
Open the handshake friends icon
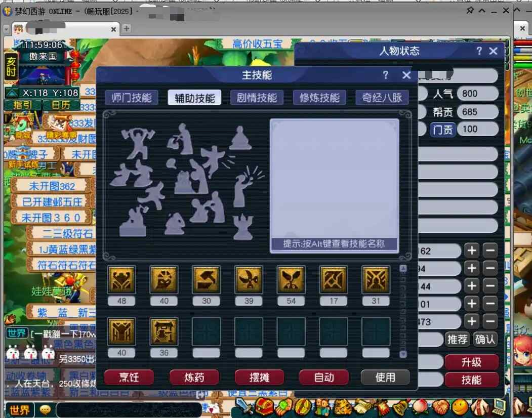[440, 407]
